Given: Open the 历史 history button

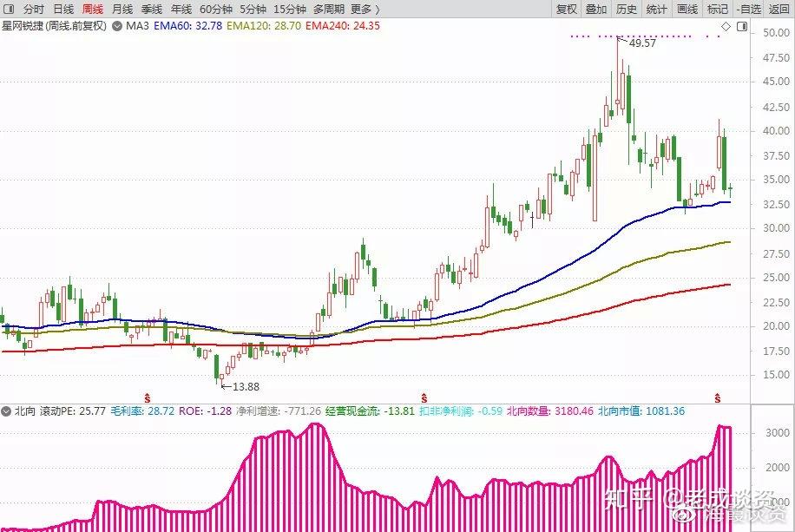Looking at the screenshot, I should point(626,10).
